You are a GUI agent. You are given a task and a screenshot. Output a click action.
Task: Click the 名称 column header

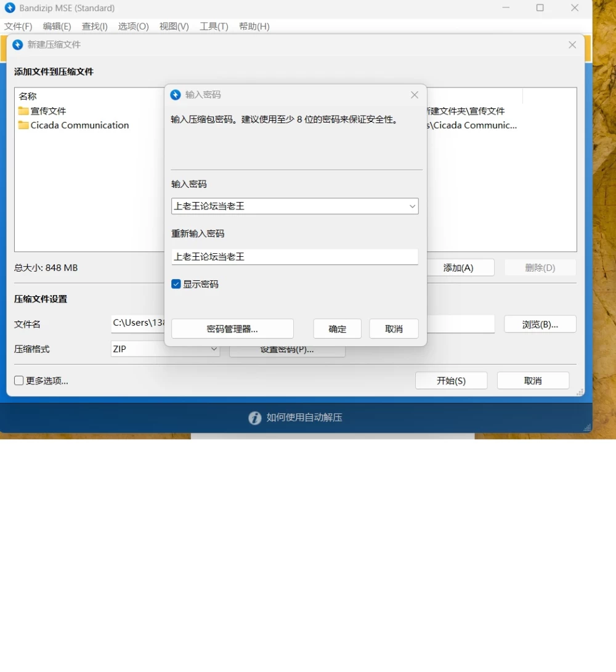pyautogui.click(x=28, y=96)
